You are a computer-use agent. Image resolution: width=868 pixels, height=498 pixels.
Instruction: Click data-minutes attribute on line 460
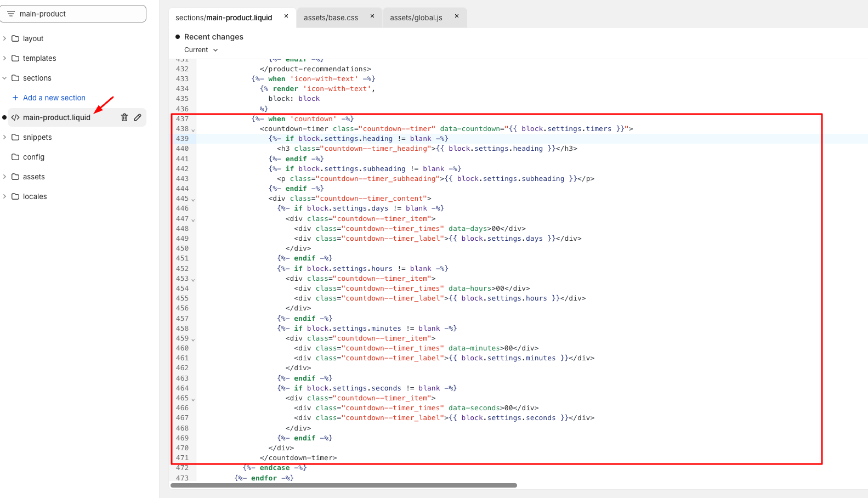click(474, 348)
